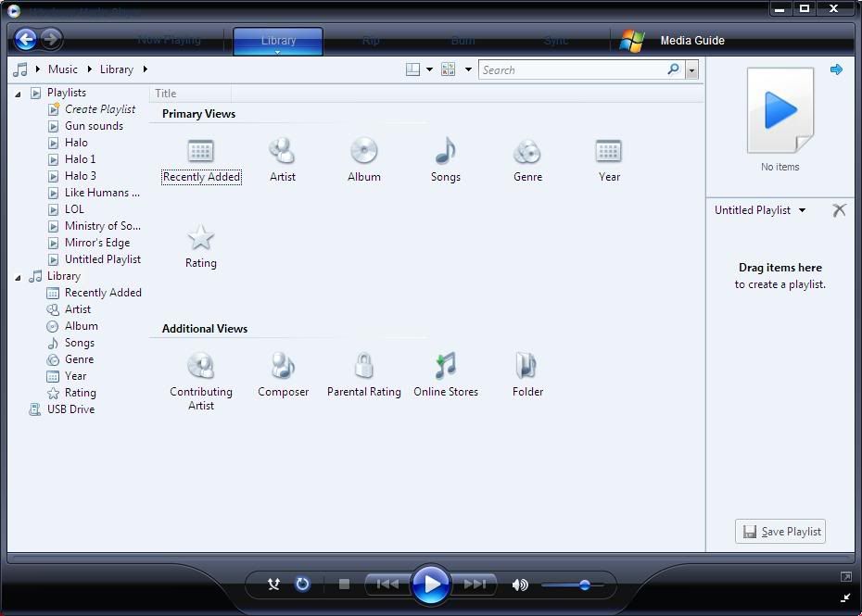Click the Windows logo by Media Guide
The height and width of the screenshot is (616, 862).
click(x=632, y=41)
